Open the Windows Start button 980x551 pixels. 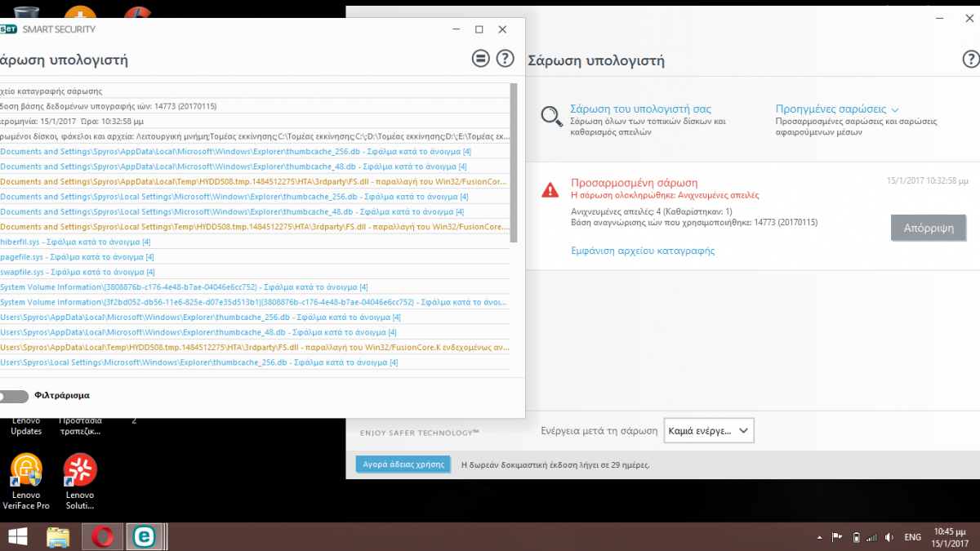tap(16, 536)
